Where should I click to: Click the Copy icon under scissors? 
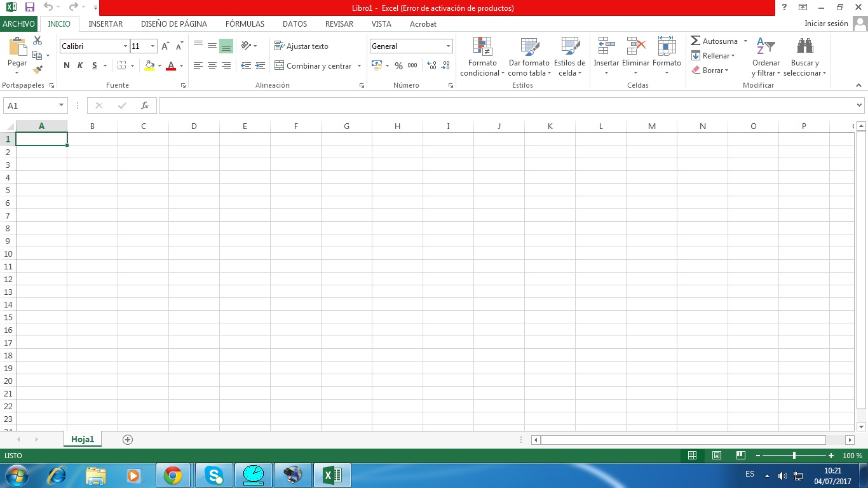[x=37, y=55]
